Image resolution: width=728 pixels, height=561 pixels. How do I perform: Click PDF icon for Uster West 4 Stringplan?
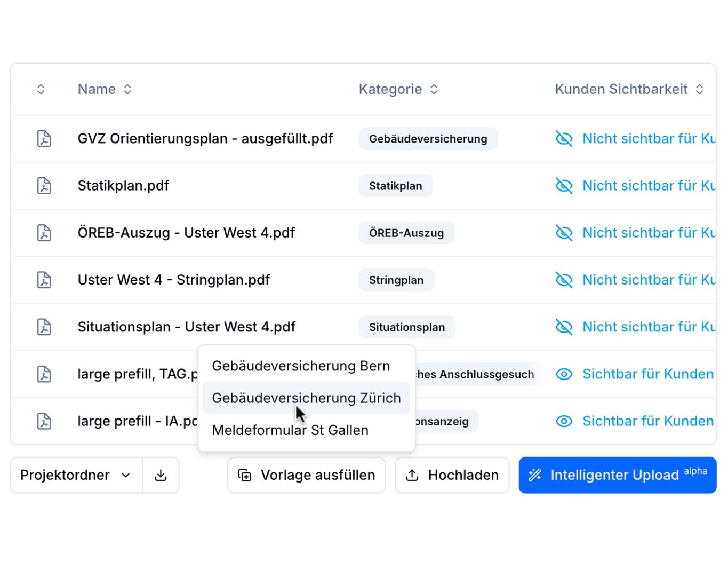[44, 280]
